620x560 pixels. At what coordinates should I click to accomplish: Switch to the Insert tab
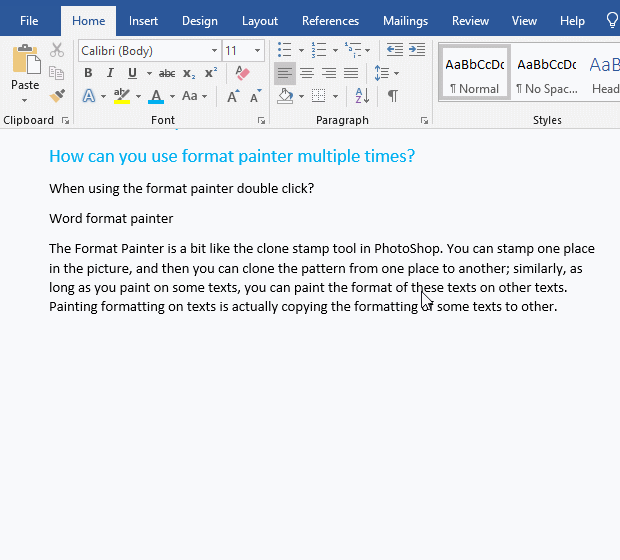[143, 21]
